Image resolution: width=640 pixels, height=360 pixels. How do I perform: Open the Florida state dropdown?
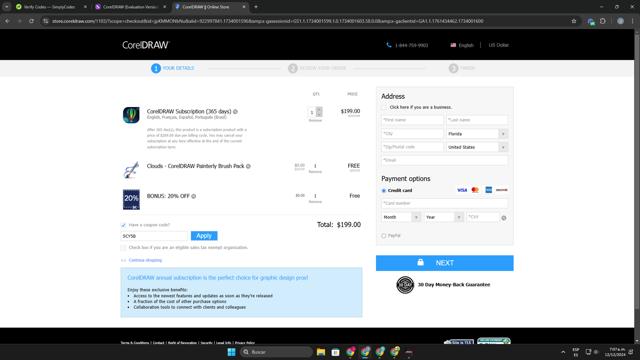(477, 134)
